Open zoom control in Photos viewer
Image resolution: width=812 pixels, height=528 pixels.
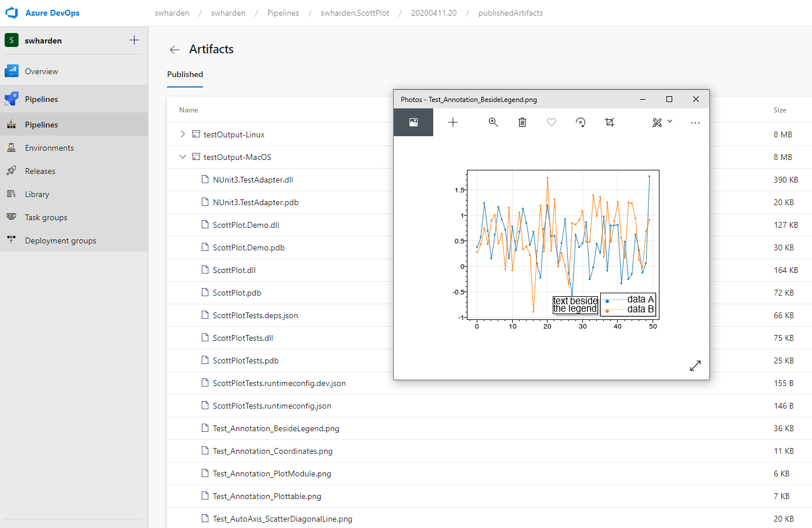click(493, 122)
